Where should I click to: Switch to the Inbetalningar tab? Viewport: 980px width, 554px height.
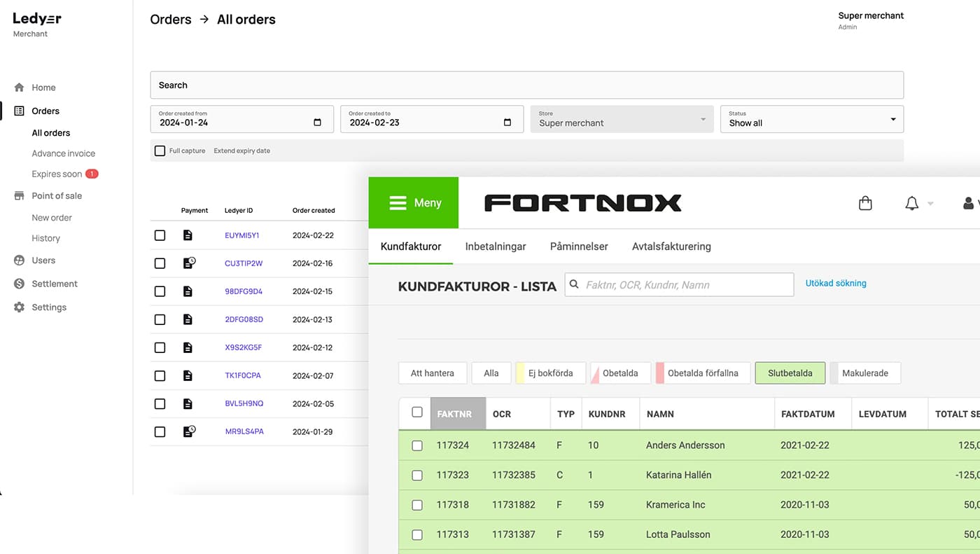[x=496, y=247]
